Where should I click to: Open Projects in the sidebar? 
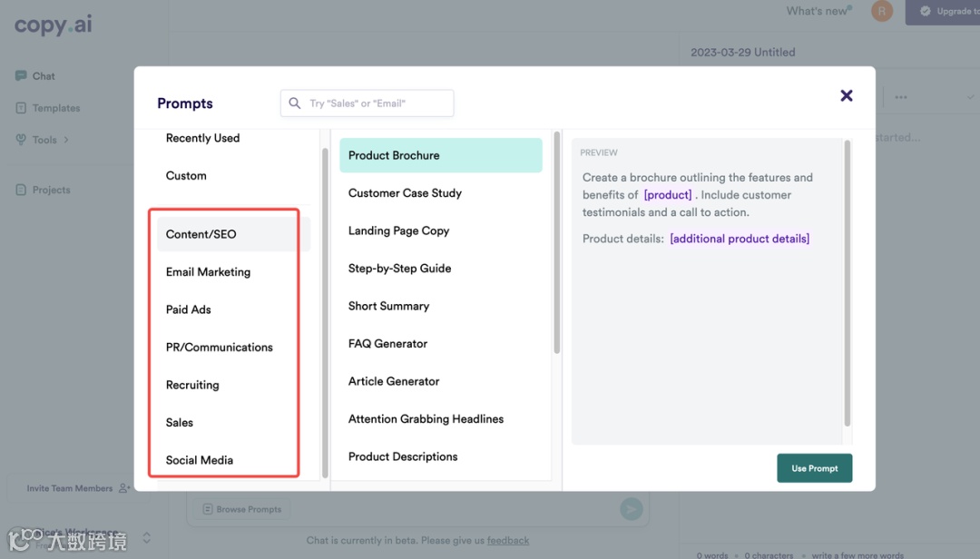[43, 190]
